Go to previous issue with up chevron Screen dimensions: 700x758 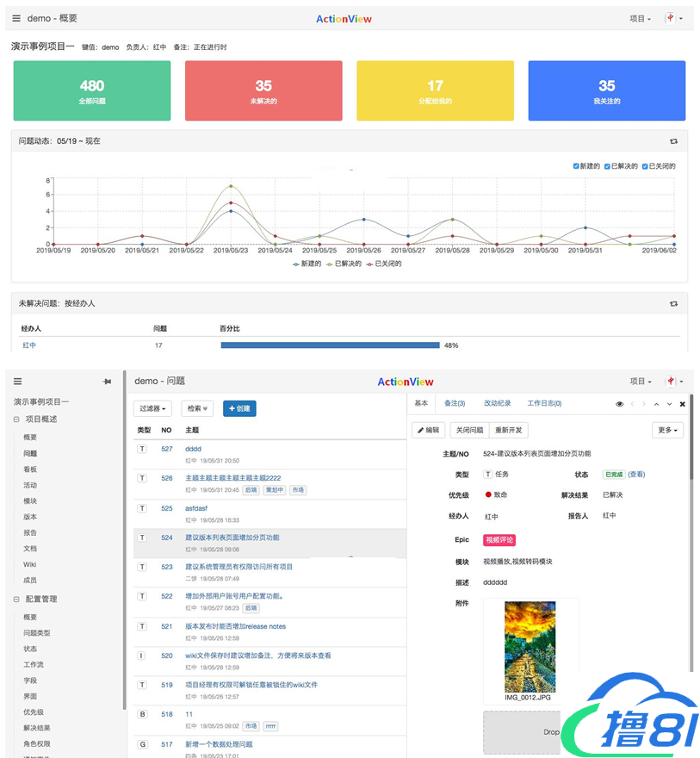[x=654, y=404]
